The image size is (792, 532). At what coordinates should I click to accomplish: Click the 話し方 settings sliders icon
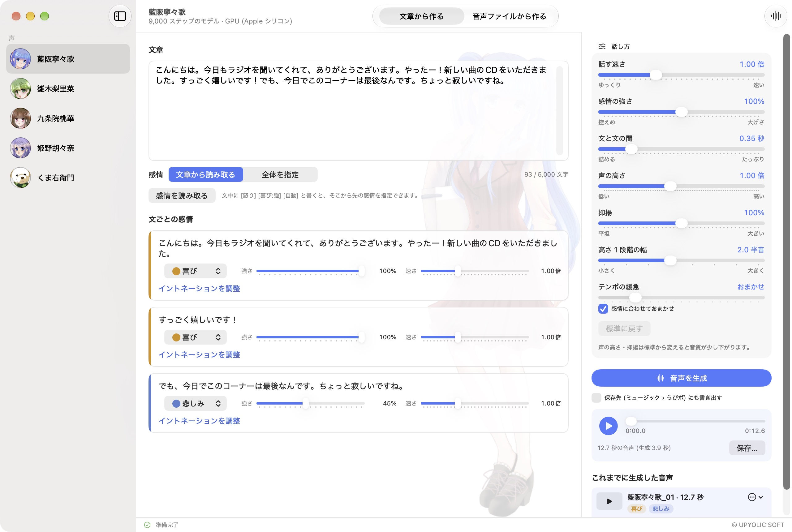pos(602,46)
